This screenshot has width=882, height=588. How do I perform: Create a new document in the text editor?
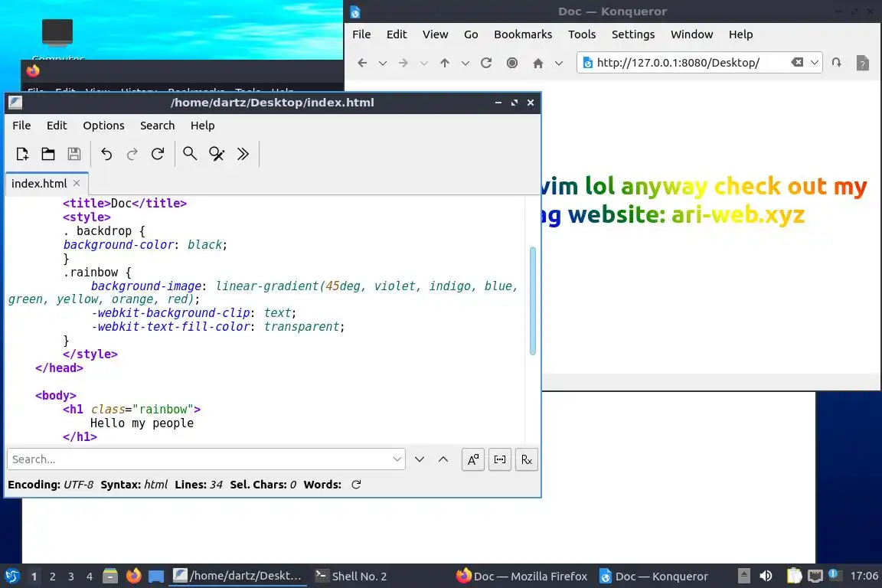point(22,154)
